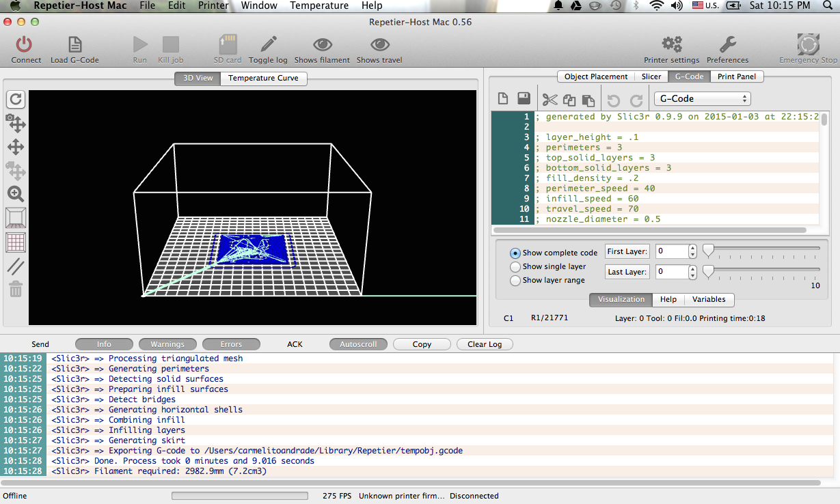Select the zoom magnifier tool

click(x=16, y=194)
